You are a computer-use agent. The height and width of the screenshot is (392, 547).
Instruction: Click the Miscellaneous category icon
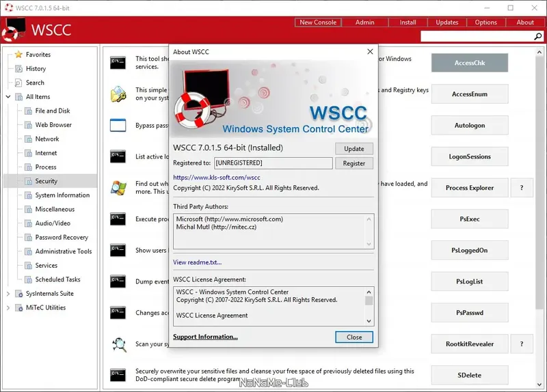point(28,209)
